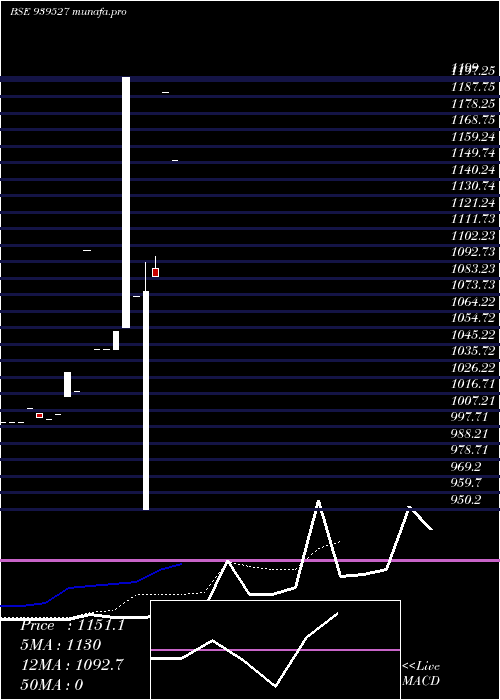The image size is (500, 700).
Task: Click the 997.71 price axis label
Action: tap(469, 417)
